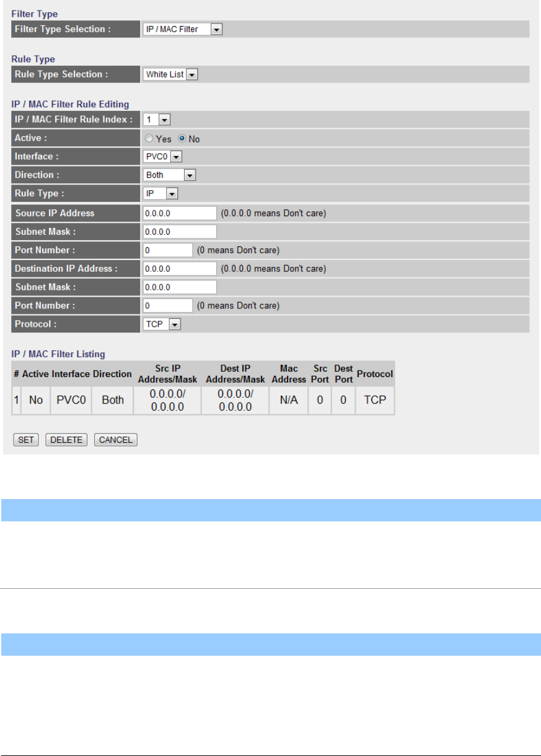Click the TCP cell in filter listing
541x756 pixels.
click(374, 401)
